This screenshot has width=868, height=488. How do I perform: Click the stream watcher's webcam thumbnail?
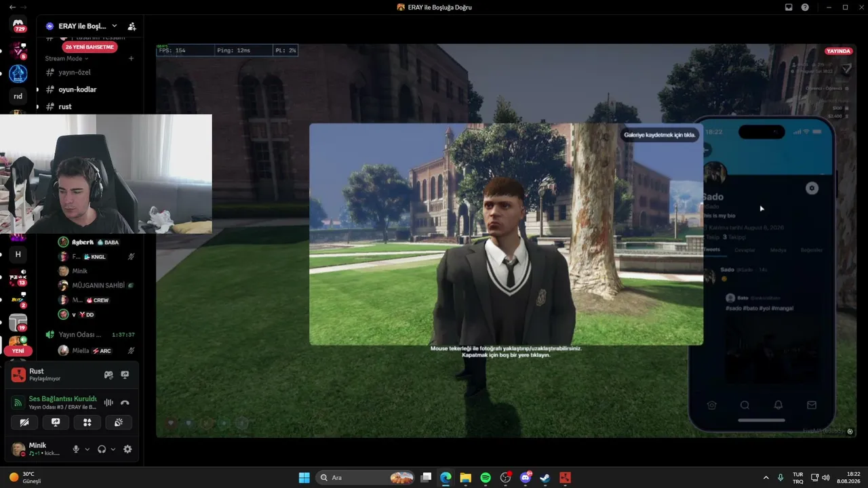click(106, 174)
